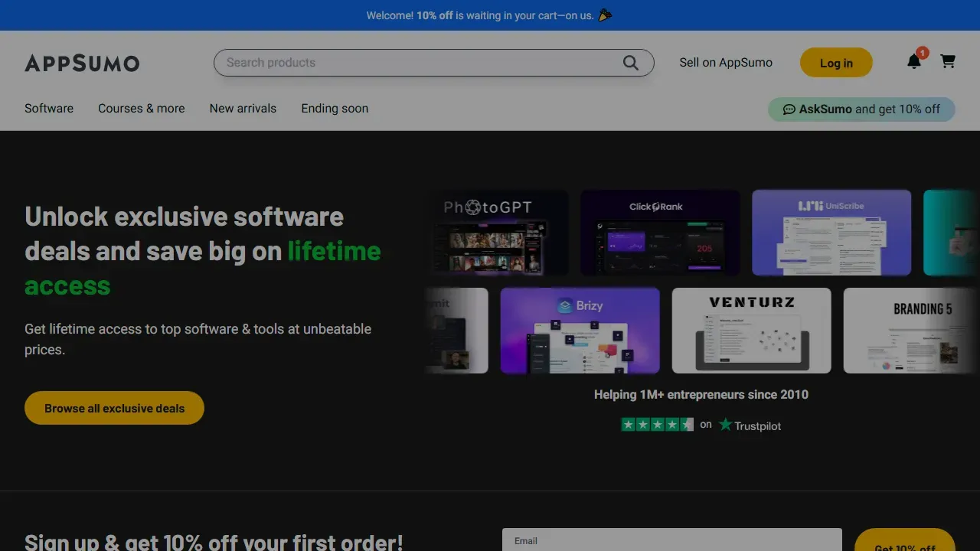Click the search magnifier icon

[x=630, y=63]
